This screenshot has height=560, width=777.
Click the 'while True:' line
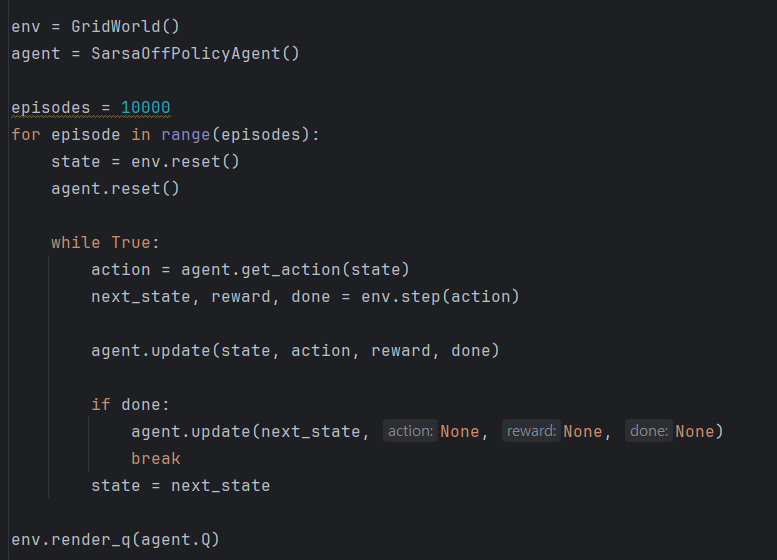(x=105, y=242)
